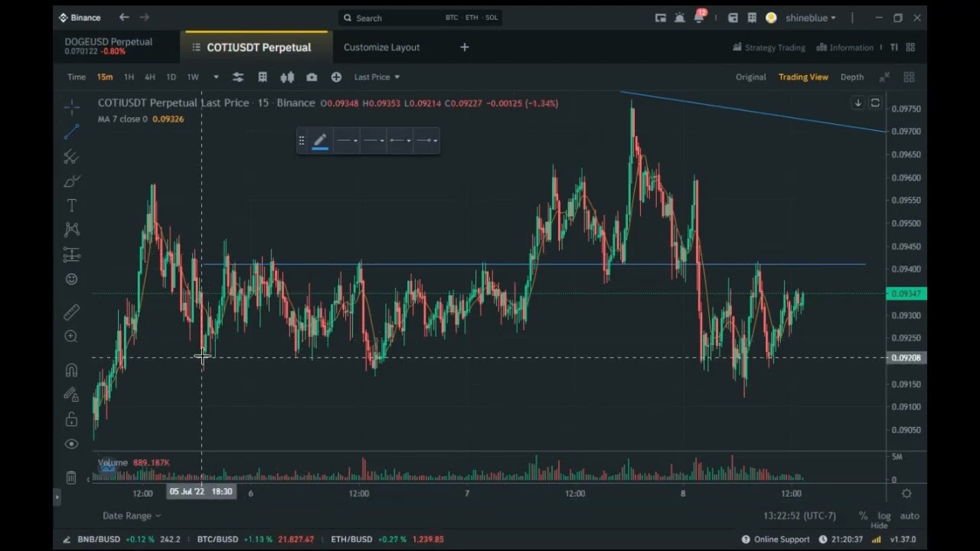The height and width of the screenshot is (551, 980).
Task: Expand the more time intervals dropdown arrow
Action: point(216,77)
